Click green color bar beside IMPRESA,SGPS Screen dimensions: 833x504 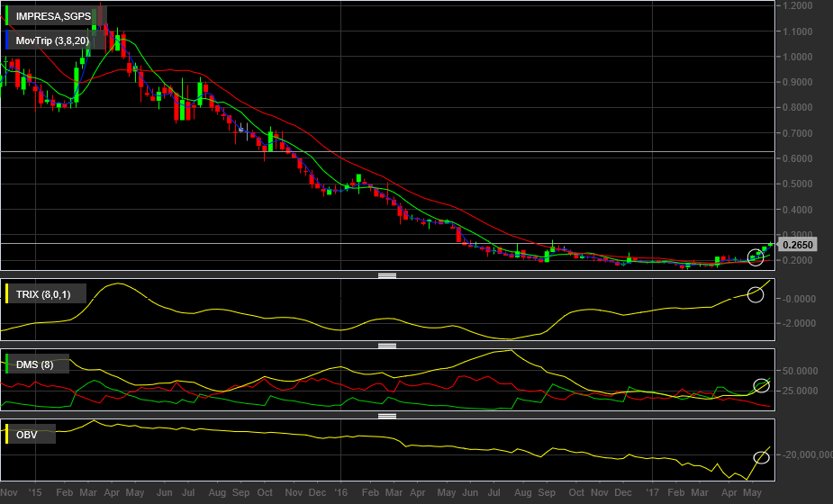pos(8,16)
